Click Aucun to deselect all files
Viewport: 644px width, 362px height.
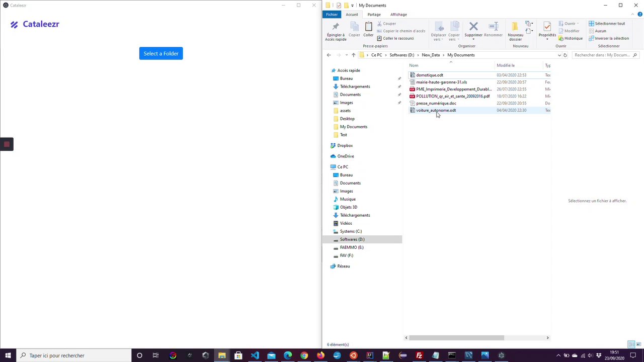598,31
